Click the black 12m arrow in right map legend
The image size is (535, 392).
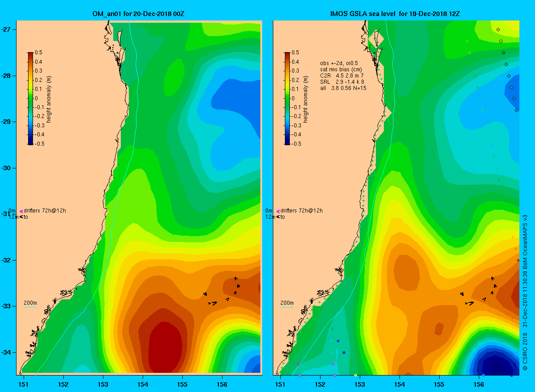pyautogui.click(x=278, y=217)
